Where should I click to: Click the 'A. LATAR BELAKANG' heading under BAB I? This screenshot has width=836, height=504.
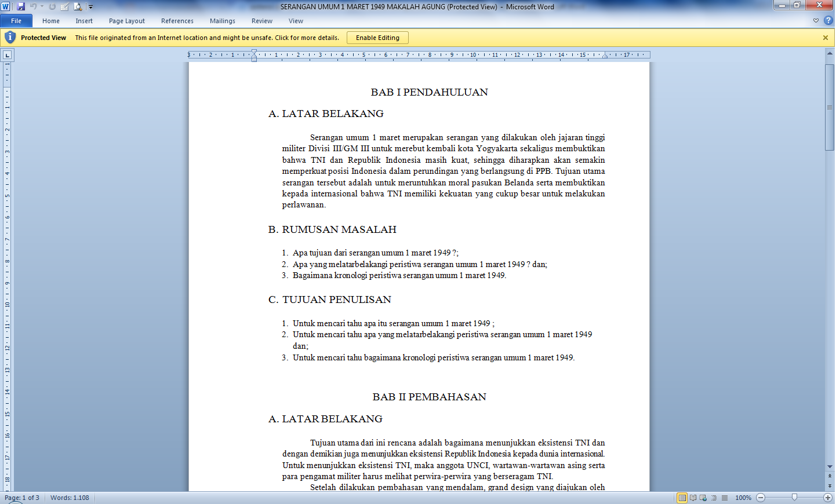pyautogui.click(x=326, y=114)
